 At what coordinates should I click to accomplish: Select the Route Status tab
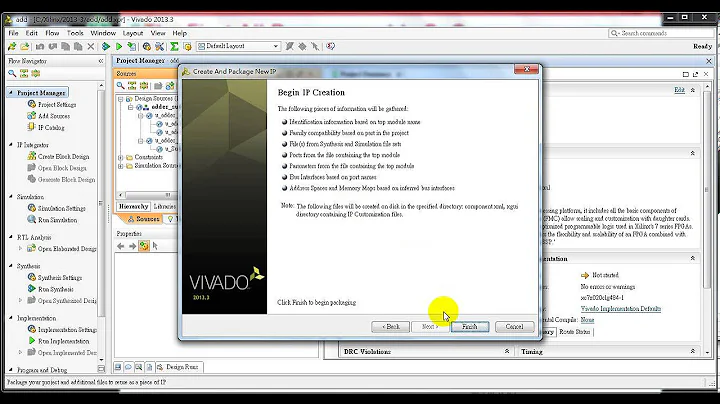tap(574, 332)
